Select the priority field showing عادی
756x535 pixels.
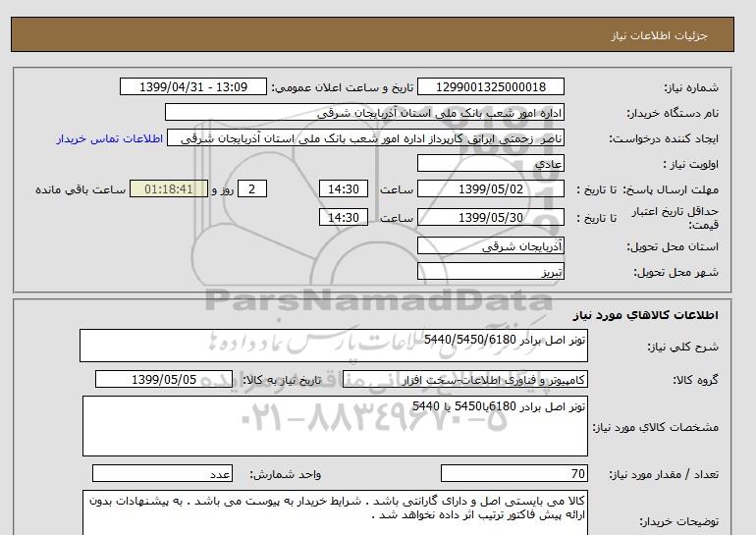tap(490, 163)
